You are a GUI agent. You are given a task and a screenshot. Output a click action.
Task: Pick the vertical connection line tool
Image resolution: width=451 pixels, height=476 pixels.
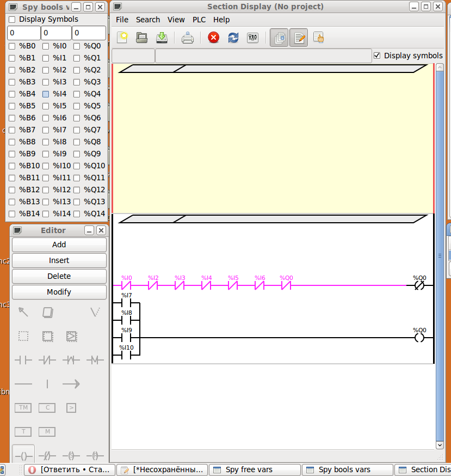click(47, 384)
